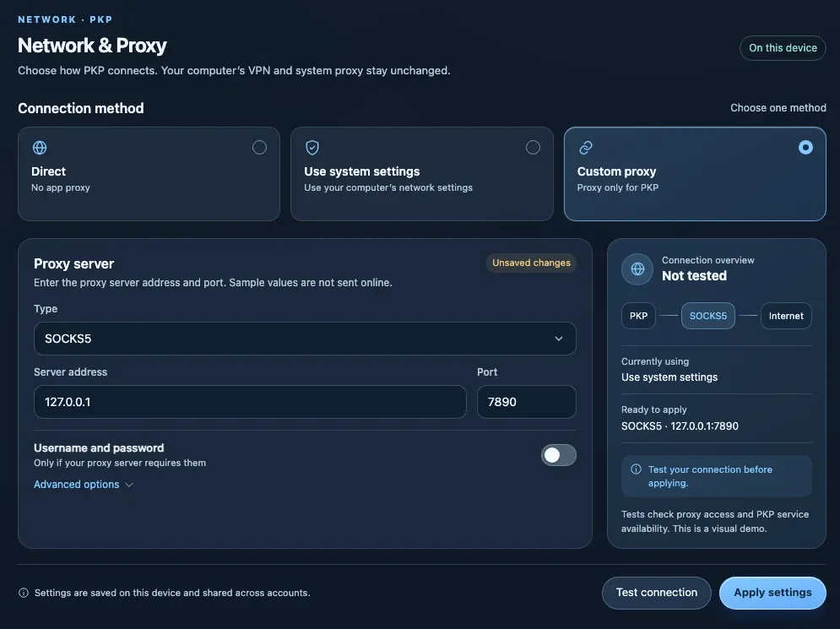Select the Use system settings radio button
This screenshot has width=840, height=629.
[533, 148]
